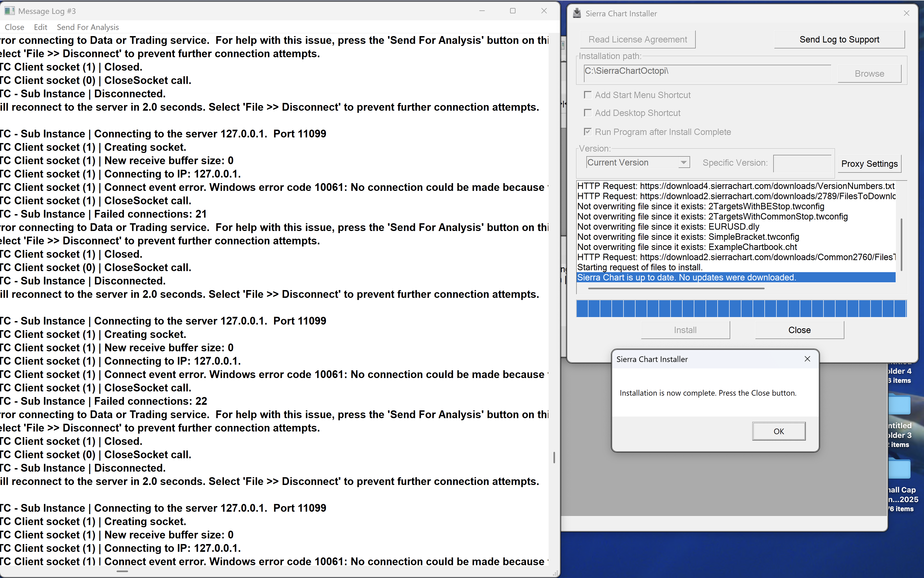Open the Send For Analysis menu
Viewport: 924px width, 578px height.
click(87, 27)
